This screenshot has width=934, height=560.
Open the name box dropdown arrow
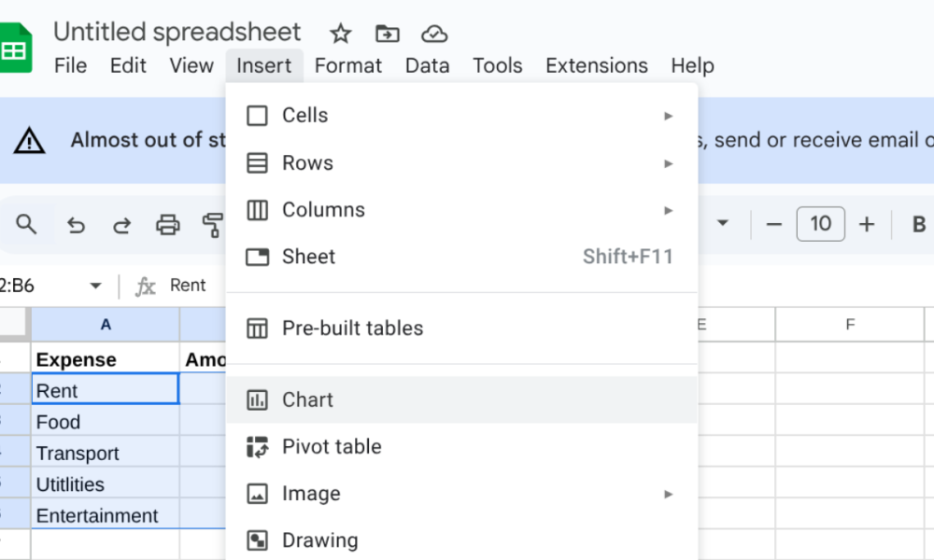95,286
